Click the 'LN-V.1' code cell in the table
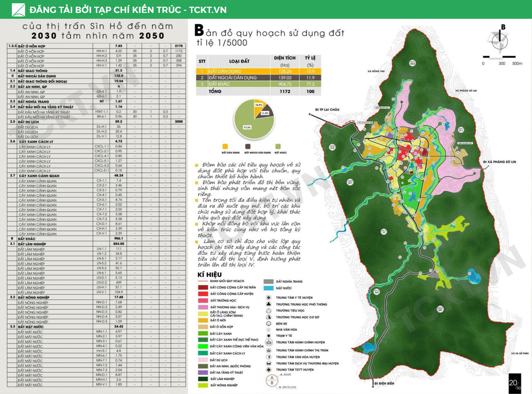532x394 pixels. (x=101, y=292)
